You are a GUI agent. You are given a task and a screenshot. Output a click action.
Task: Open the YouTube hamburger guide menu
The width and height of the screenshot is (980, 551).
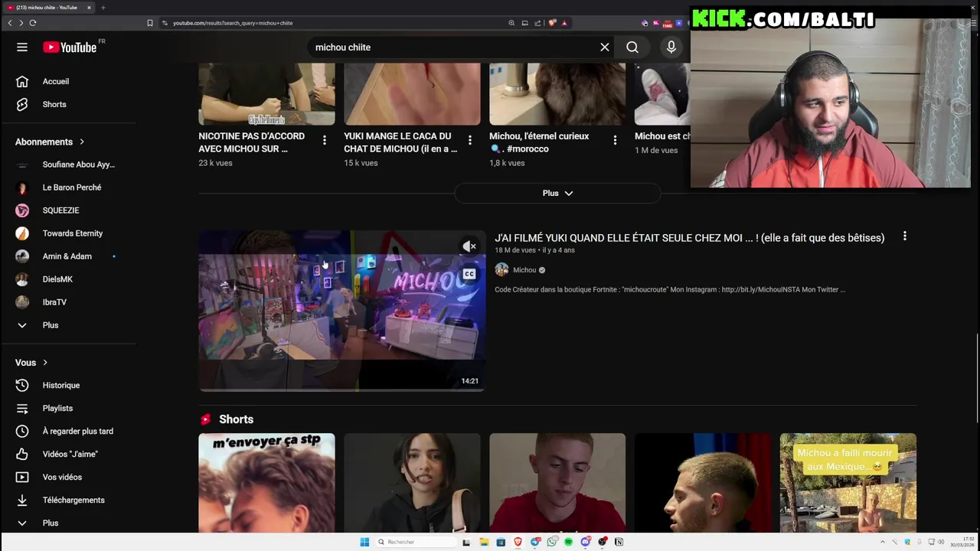click(x=22, y=47)
